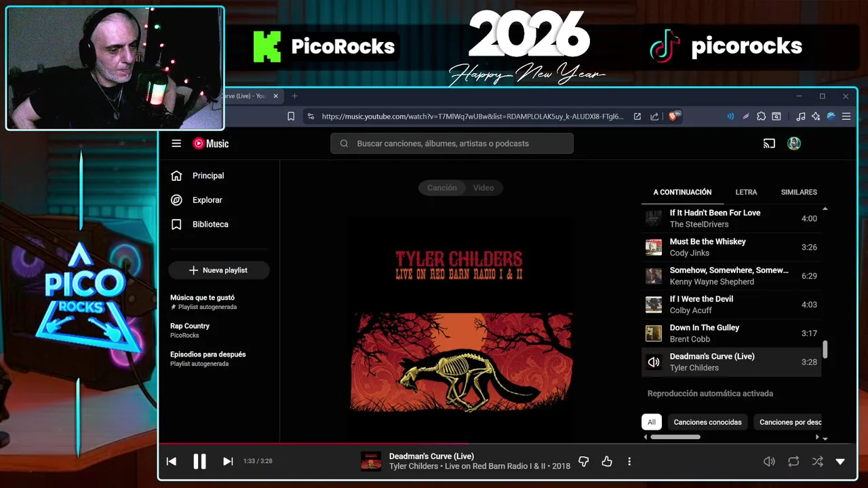
Task: Click speaker icon on Deadman's Curve row
Action: tap(654, 362)
